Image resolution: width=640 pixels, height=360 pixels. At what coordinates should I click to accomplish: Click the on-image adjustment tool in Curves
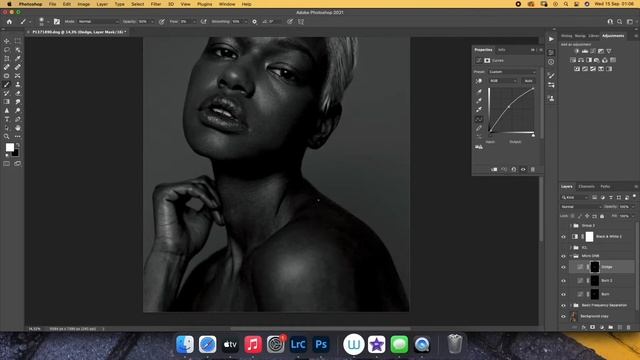tap(479, 81)
